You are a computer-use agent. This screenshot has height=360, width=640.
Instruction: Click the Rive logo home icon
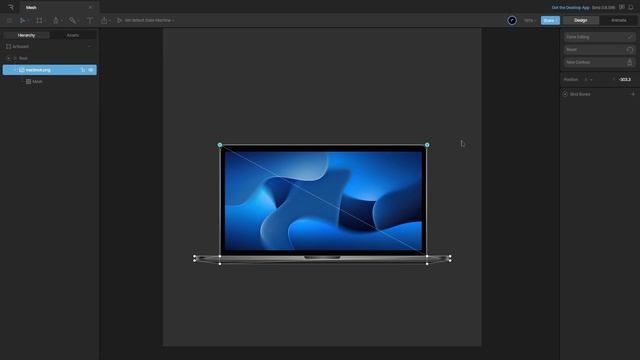(11, 7)
